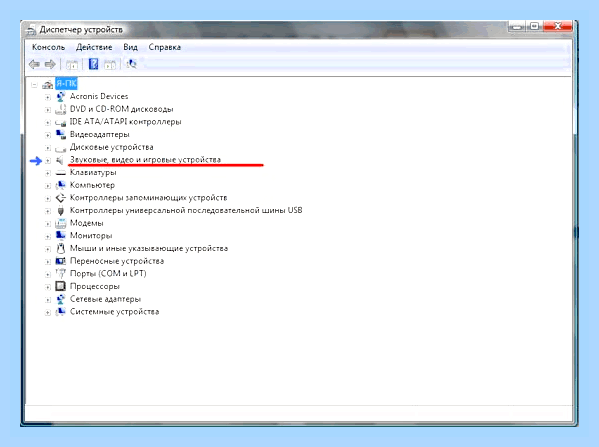Click the properties pane toolbar button
Viewport: 599px width, 447px height.
(x=110, y=64)
